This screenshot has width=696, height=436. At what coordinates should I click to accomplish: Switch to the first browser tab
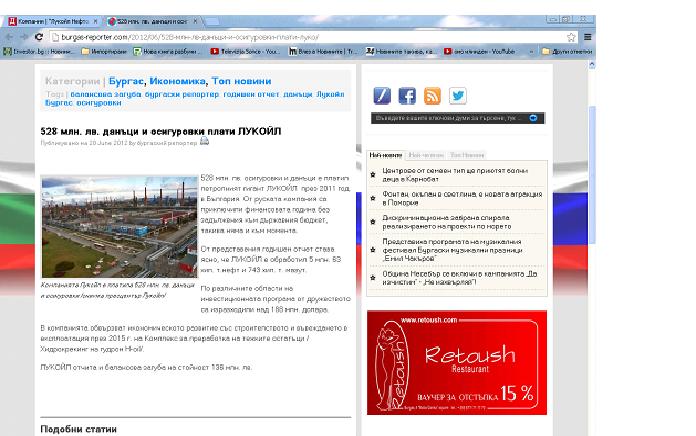[x=53, y=21]
